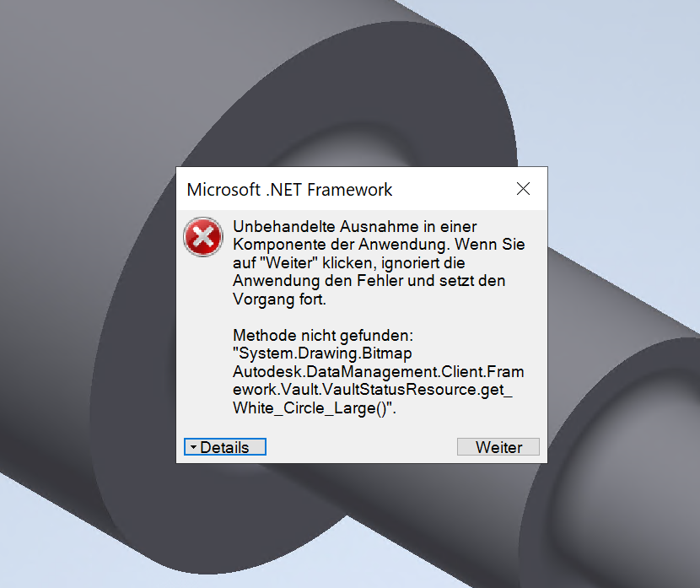Click the red error cross icon

203,236
